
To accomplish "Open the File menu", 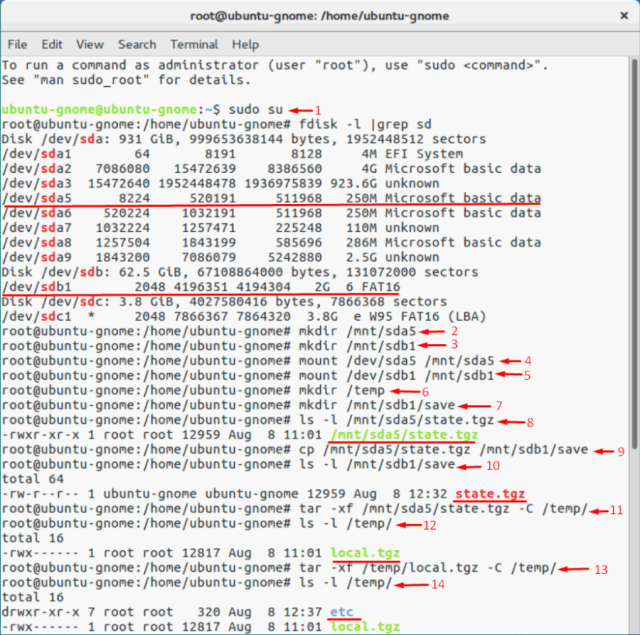I will coord(17,44).
